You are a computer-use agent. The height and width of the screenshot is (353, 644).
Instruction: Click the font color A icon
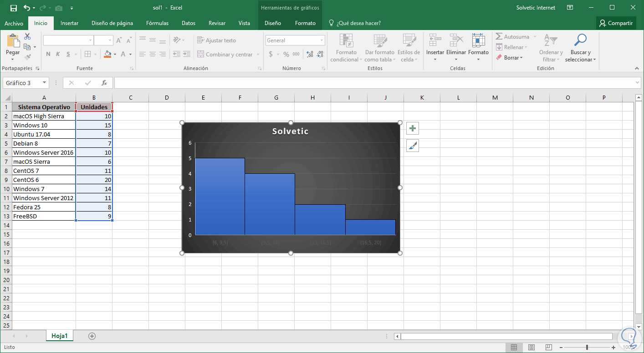click(123, 54)
